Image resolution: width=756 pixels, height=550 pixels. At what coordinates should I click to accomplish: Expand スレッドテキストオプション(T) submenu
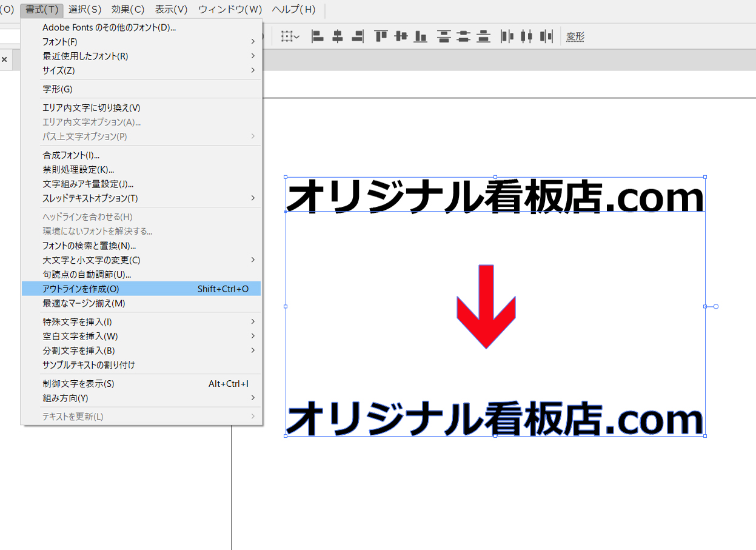(x=141, y=198)
